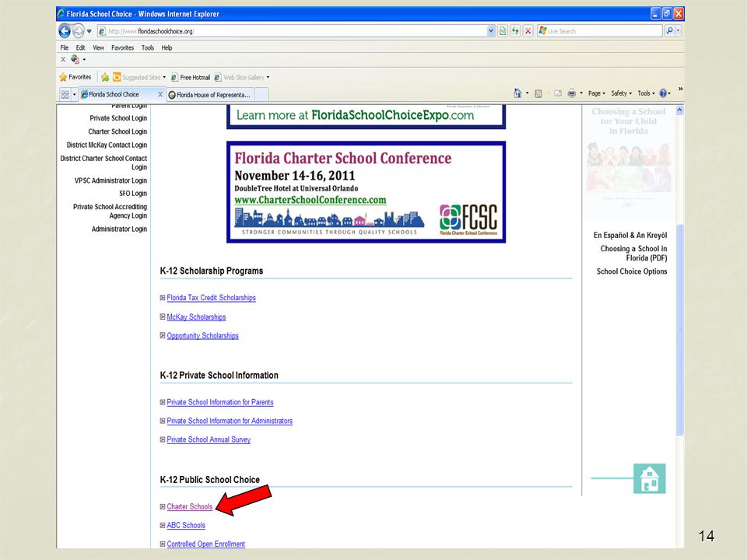Open the Edit menu
Screen dimensions: 747x560
[80, 47]
